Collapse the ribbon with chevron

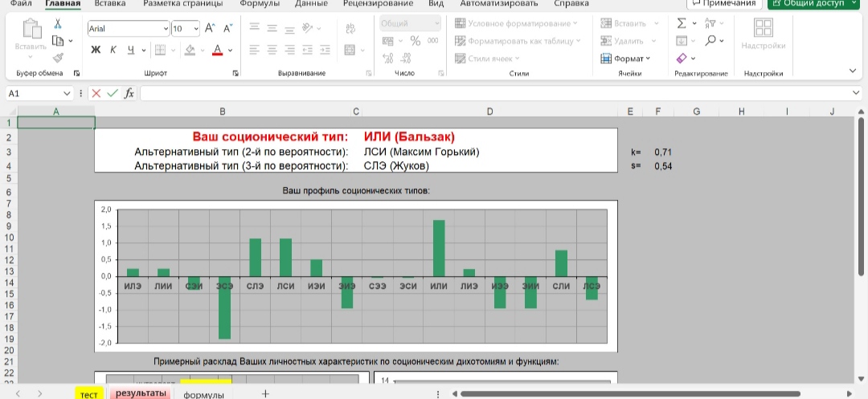(x=853, y=71)
